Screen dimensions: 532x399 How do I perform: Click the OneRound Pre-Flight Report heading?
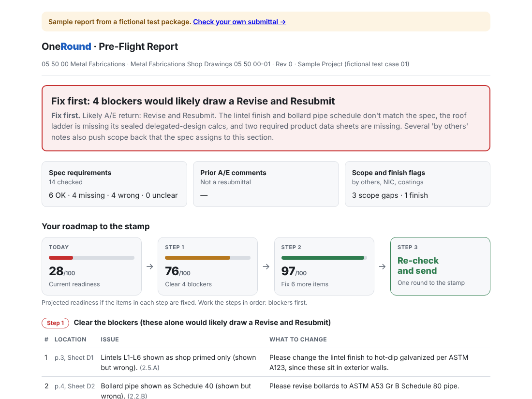pos(110,46)
